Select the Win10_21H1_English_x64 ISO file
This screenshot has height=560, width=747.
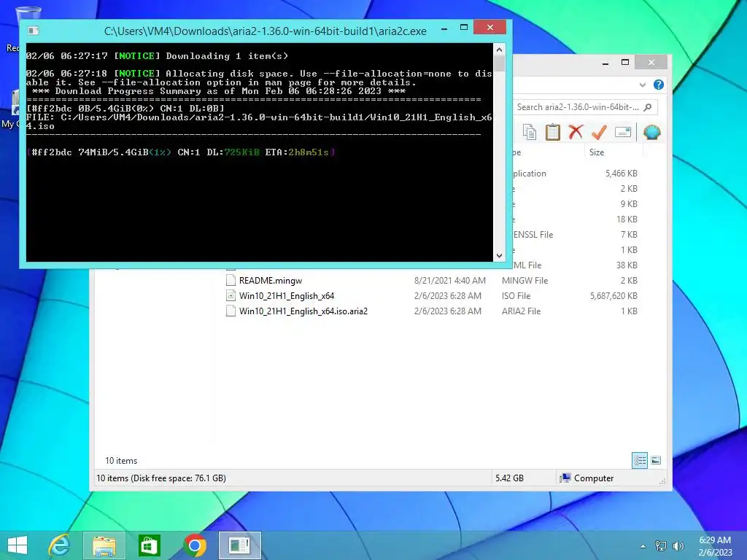(286, 296)
